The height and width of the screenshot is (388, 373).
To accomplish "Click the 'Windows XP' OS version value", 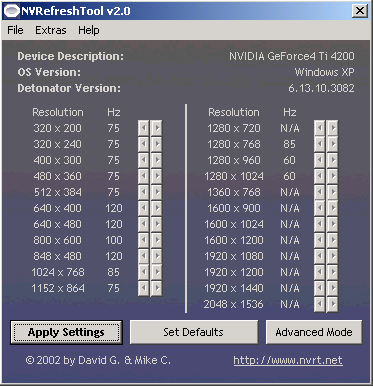I will 324,72.
